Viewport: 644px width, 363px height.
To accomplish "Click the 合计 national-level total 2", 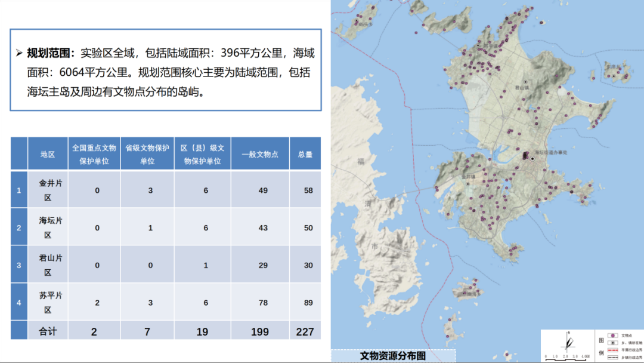I will coord(94,332).
